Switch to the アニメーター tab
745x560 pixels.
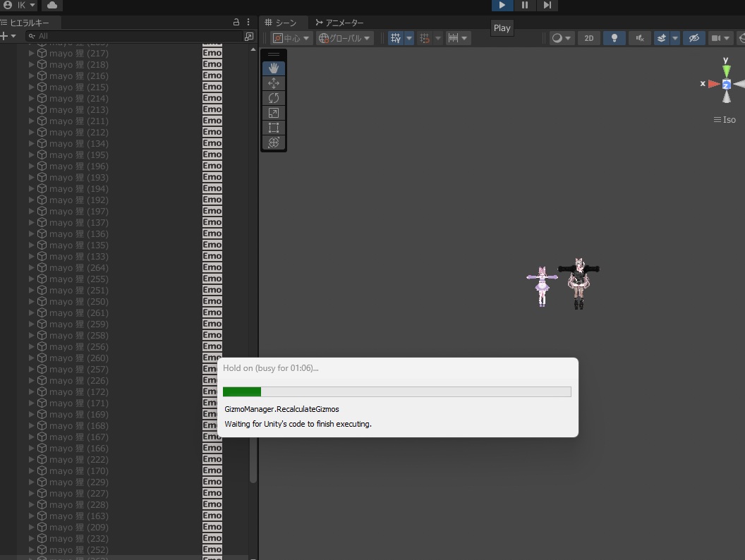coord(340,23)
